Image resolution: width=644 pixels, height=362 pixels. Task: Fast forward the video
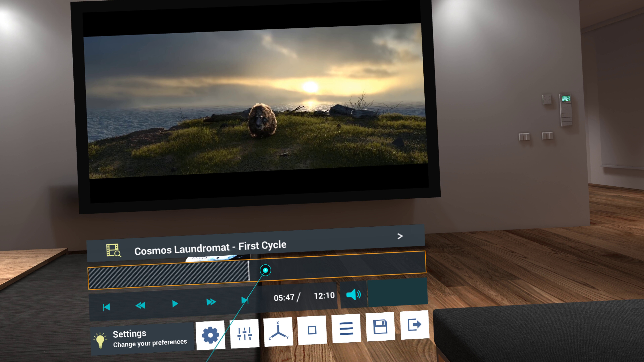pyautogui.click(x=211, y=302)
